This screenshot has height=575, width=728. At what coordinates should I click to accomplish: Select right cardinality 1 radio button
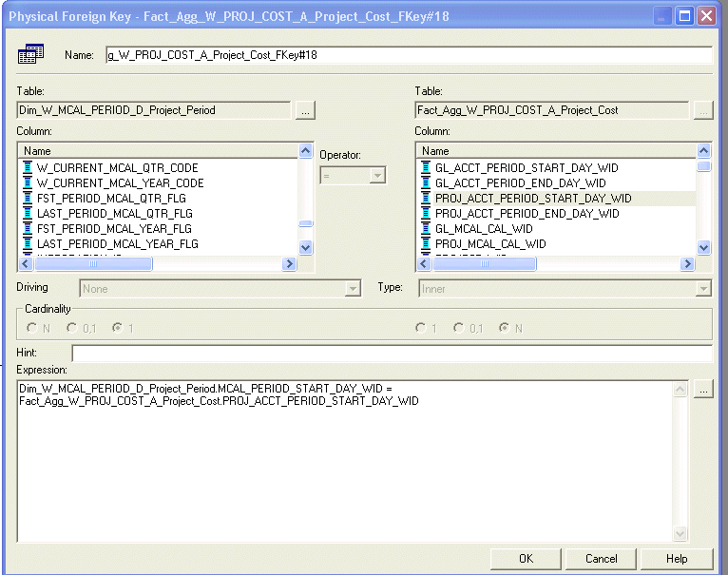point(421,328)
